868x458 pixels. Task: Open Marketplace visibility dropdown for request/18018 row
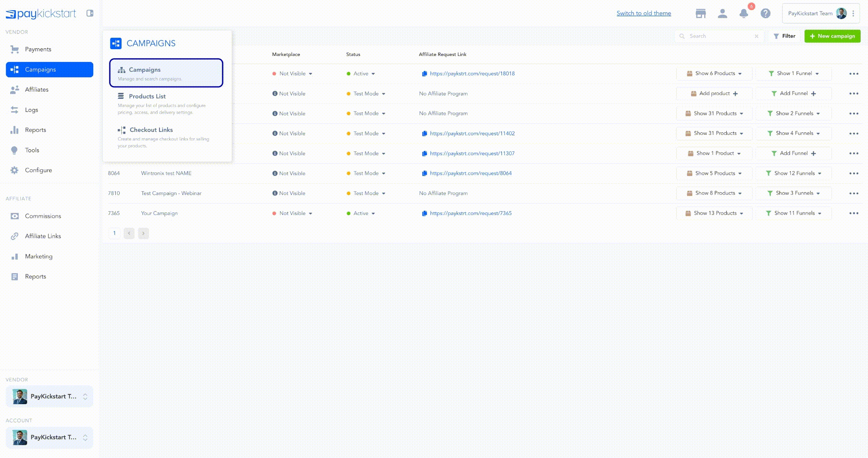tap(292, 74)
